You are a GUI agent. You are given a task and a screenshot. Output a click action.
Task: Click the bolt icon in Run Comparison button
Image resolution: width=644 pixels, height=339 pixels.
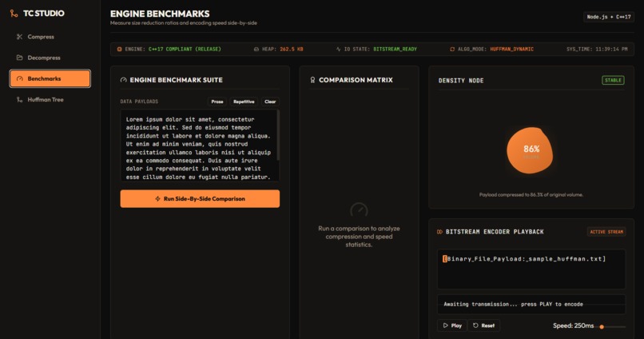[157, 198]
